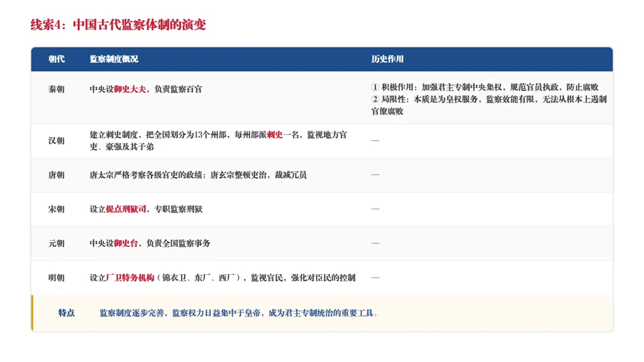Click the red term 刺史 in 汉朝 row
The height and width of the screenshot is (362, 644).
275,135
